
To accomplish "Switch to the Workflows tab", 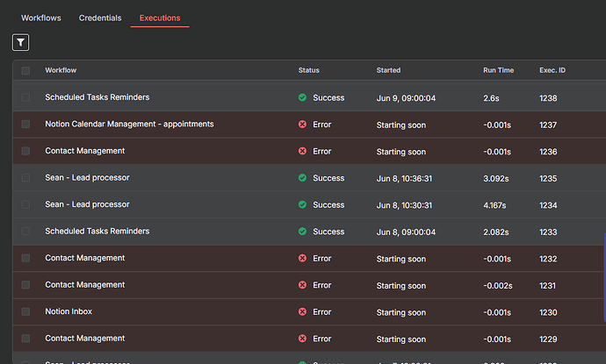I will click(41, 18).
